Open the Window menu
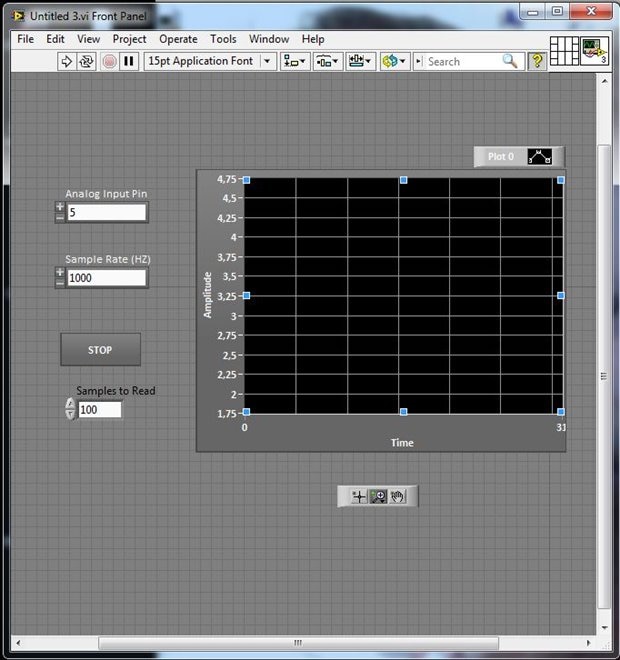The height and width of the screenshot is (660, 620). pyautogui.click(x=269, y=39)
